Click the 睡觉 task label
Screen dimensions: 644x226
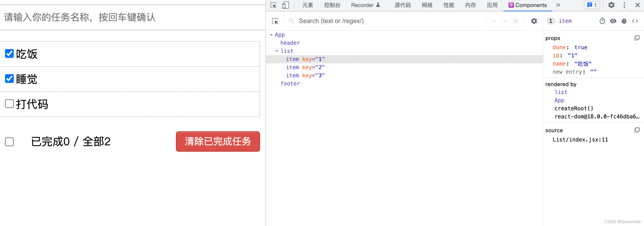[27, 79]
